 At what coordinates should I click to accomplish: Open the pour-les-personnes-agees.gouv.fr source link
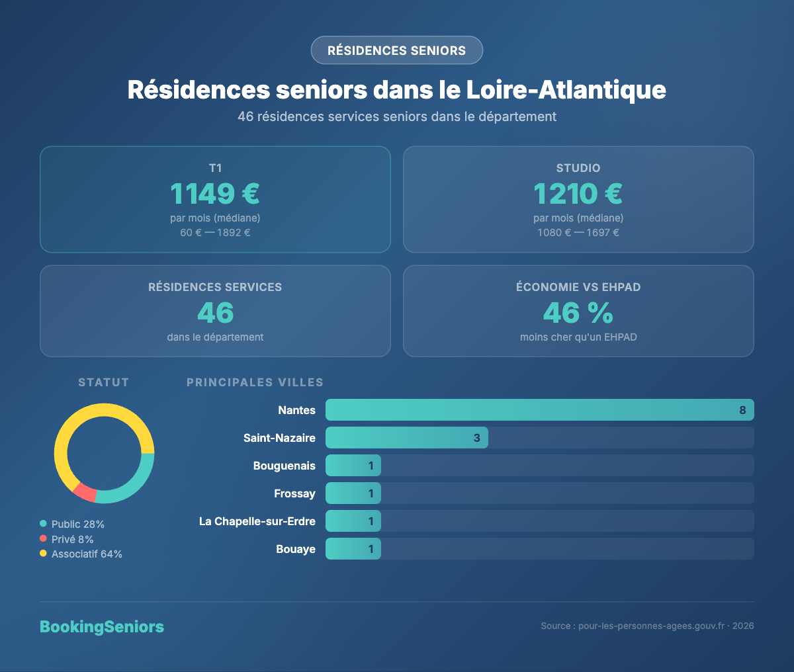tap(650, 626)
